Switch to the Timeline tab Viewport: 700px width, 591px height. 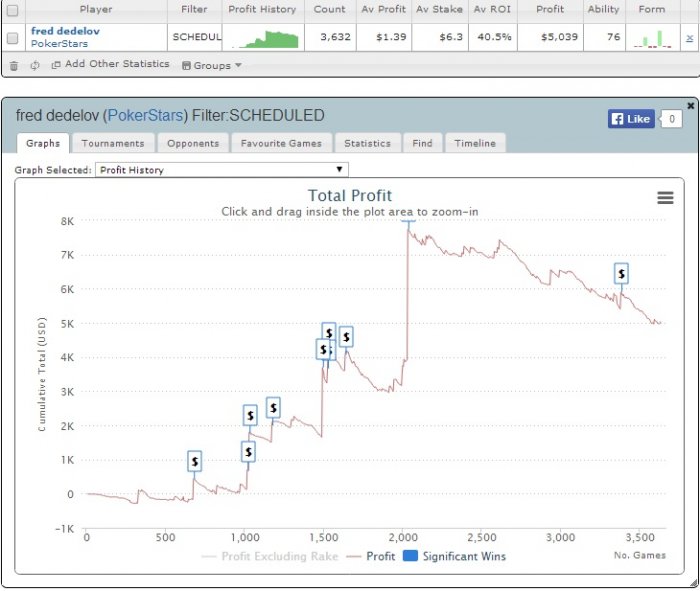click(475, 143)
